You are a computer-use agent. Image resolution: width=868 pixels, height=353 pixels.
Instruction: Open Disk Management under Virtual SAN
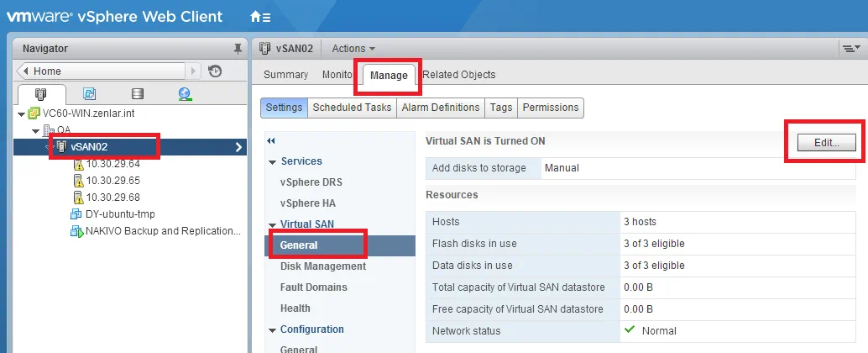click(323, 266)
